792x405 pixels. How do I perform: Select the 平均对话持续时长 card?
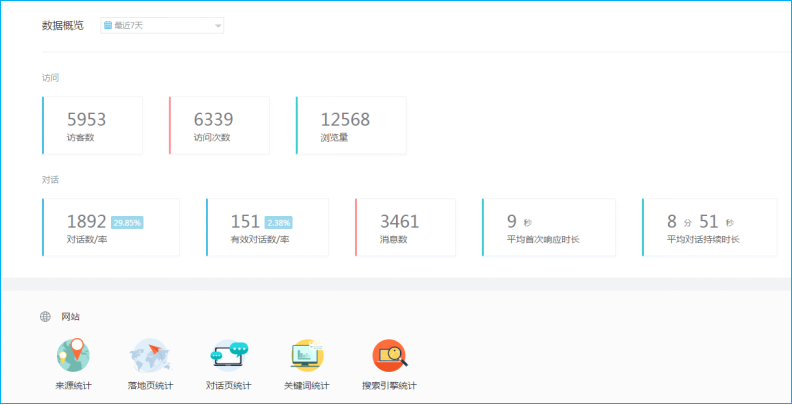710,227
